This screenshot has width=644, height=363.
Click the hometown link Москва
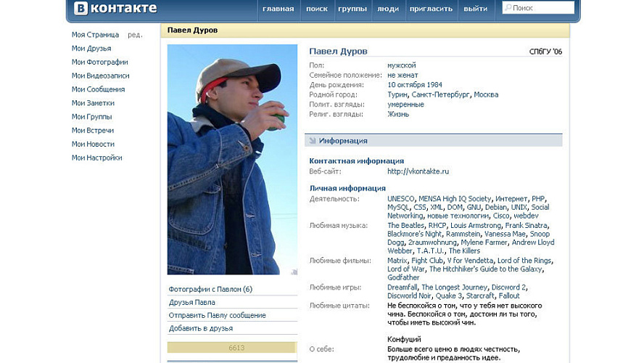486,94
